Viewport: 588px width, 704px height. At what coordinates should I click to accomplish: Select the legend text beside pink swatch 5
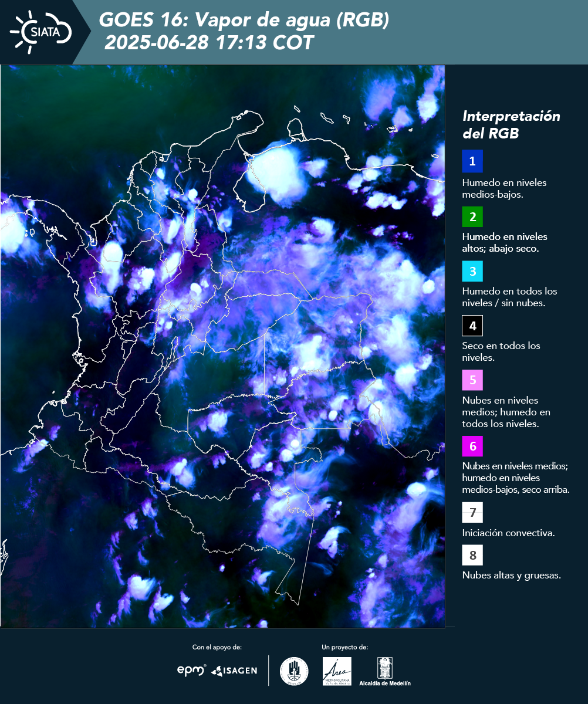coord(506,412)
